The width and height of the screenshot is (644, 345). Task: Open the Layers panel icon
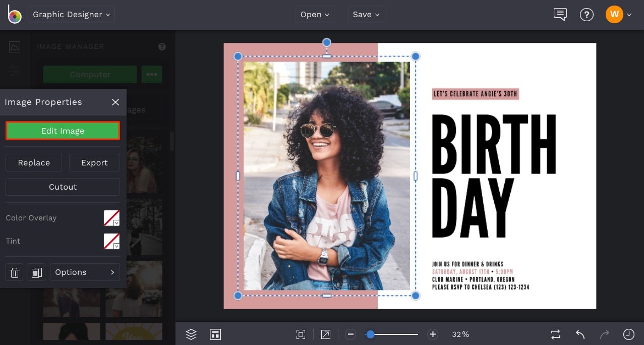pyautogui.click(x=191, y=334)
